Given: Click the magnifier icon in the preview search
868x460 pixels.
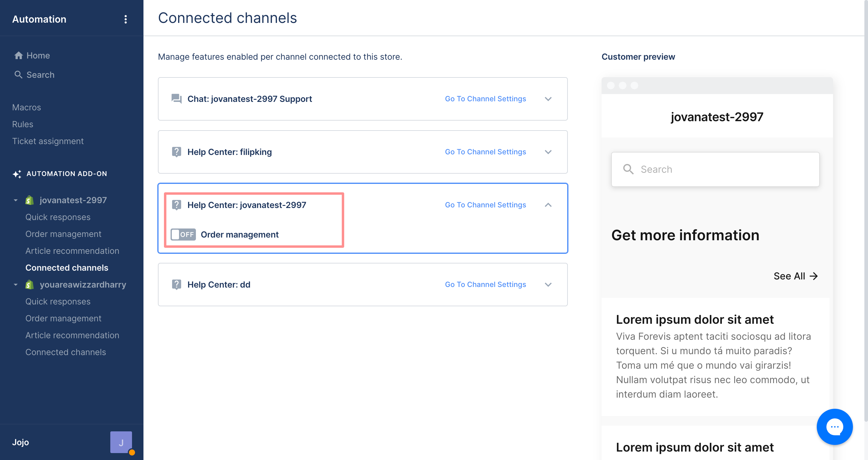Looking at the screenshot, I should pyautogui.click(x=628, y=169).
